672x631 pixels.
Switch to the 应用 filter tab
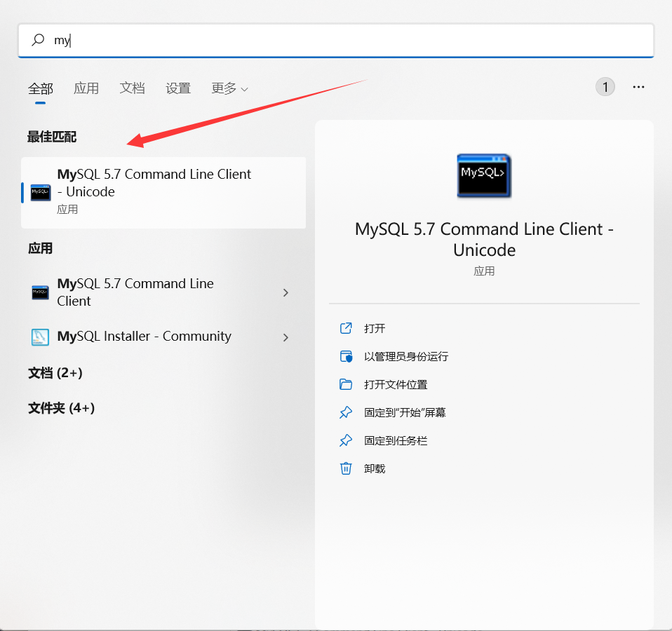86,88
